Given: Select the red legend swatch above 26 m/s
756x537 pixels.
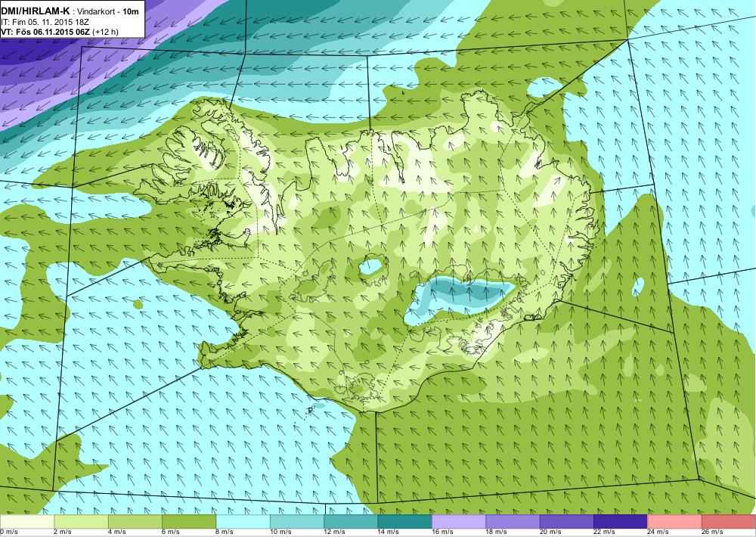Looking at the screenshot, I should tap(729, 521).
